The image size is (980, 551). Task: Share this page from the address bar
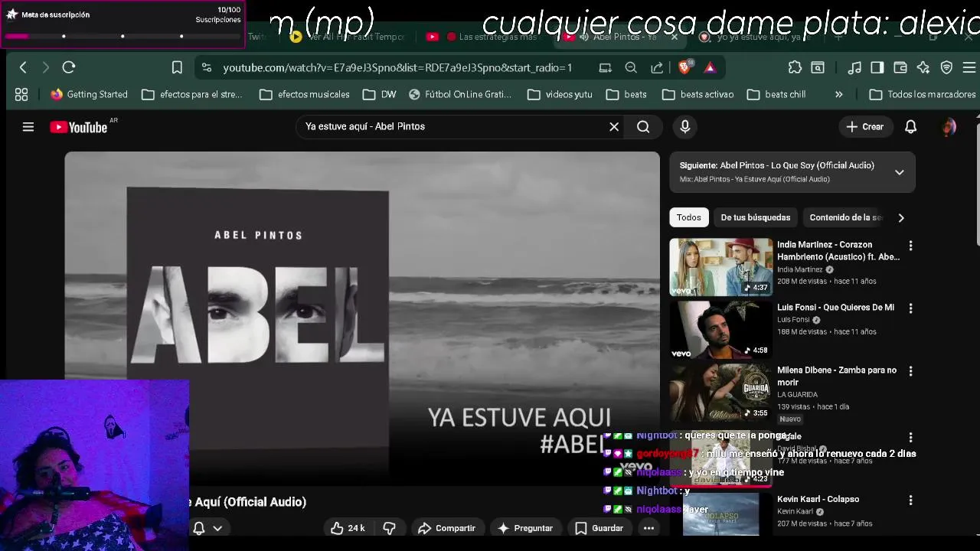click(657, 67)
